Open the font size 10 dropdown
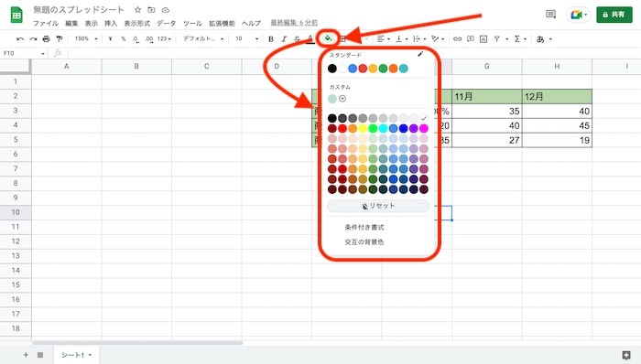 coord(247,38)
